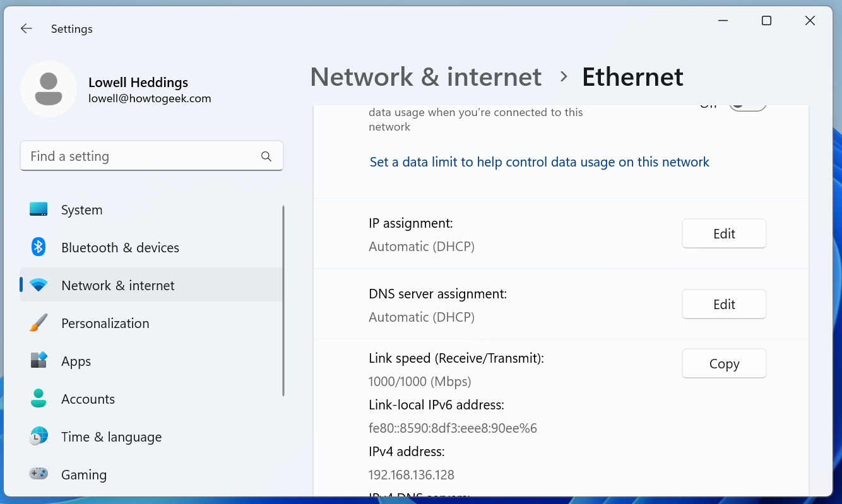Navigate to Network & internet breadcrumb
The width and height of the screenshot is (842, 504).
coord(425,76)
